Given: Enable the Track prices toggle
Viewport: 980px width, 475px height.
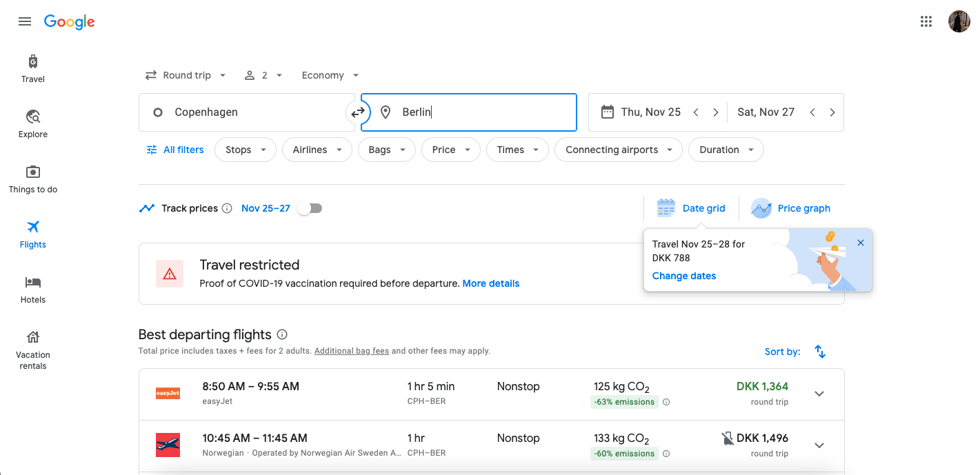Looking at the screenshot, I should coord(310,208).
